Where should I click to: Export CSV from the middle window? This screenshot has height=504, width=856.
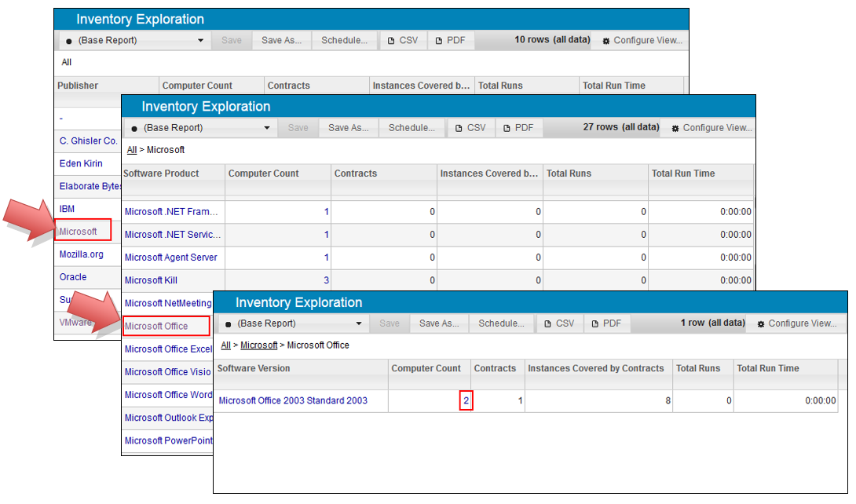click(x=470, y=128)
